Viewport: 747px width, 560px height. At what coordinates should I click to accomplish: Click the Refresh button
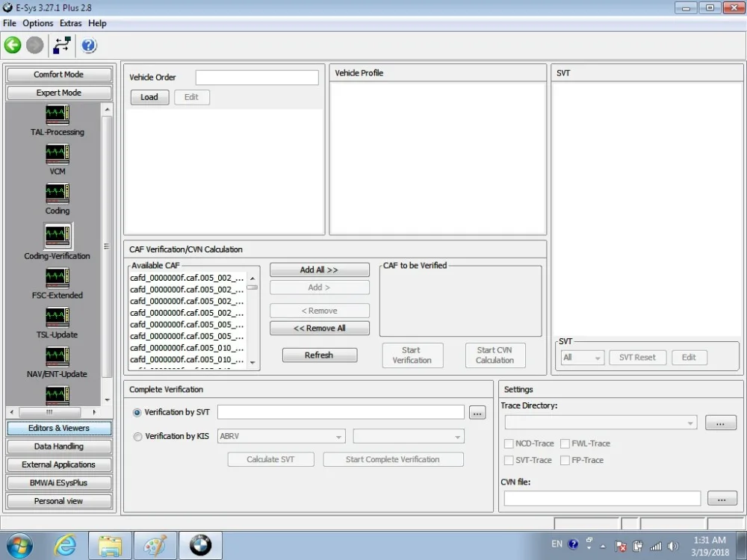319,355
